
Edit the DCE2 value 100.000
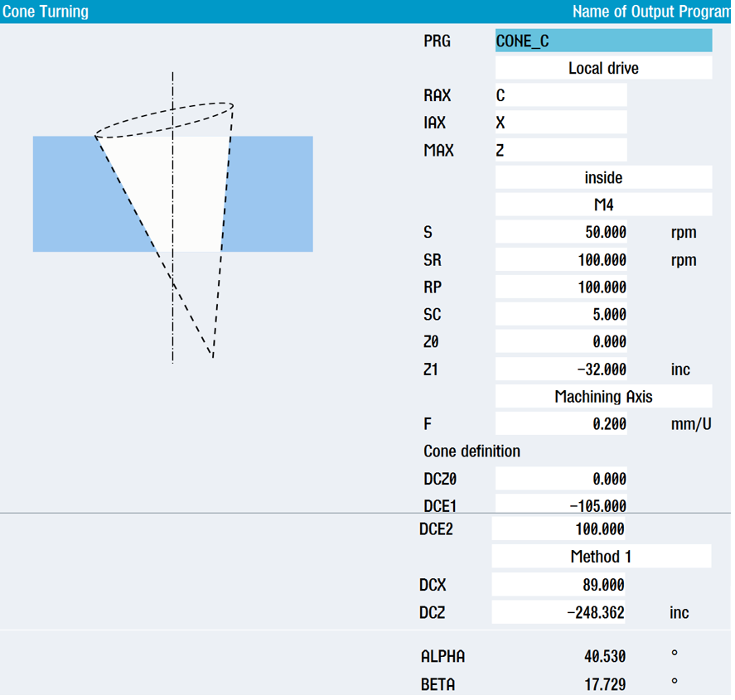[558, 529]
